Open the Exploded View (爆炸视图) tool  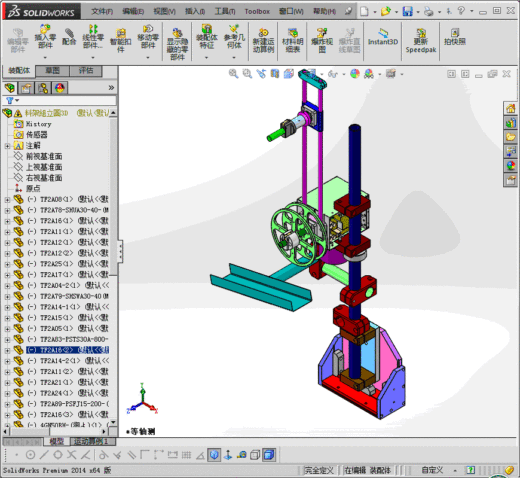coord(322,41)
